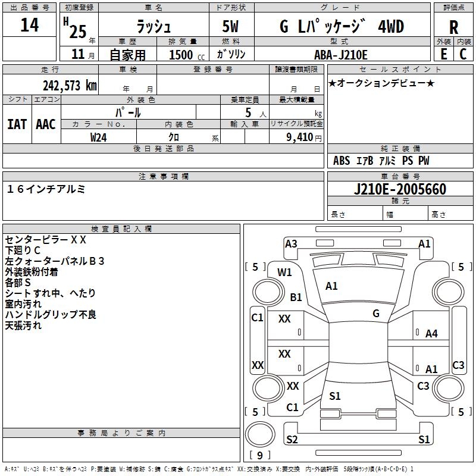Click exterior grade E
Image resolution: width=476 pixels, height=476 pixels.
pos(444,54)
